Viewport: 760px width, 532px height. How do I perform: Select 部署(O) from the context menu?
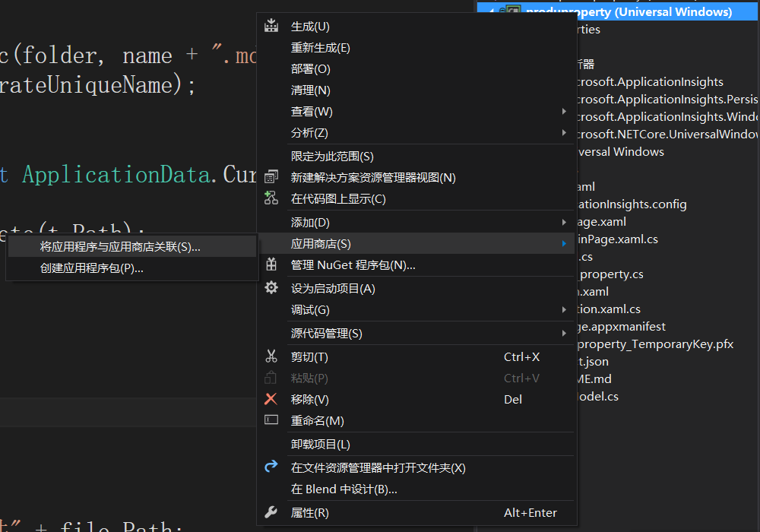[416, 69]
